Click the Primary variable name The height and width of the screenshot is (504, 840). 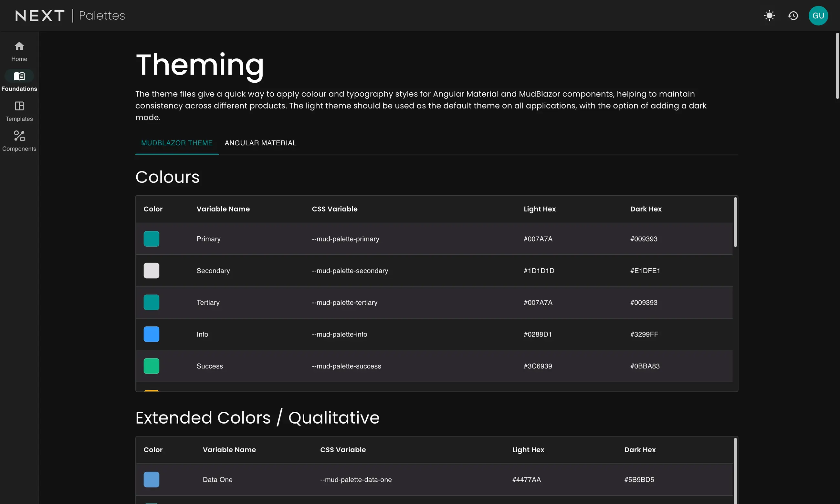tap(208, 239)
